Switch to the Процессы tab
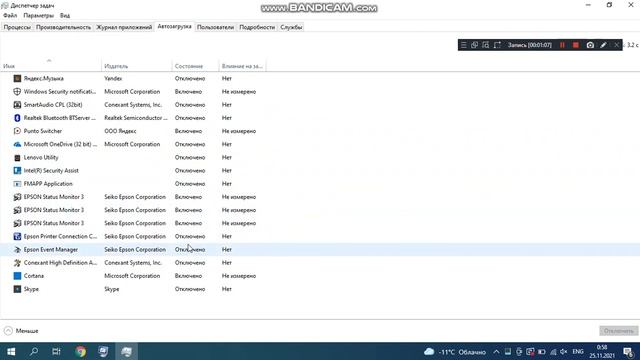 17,27
